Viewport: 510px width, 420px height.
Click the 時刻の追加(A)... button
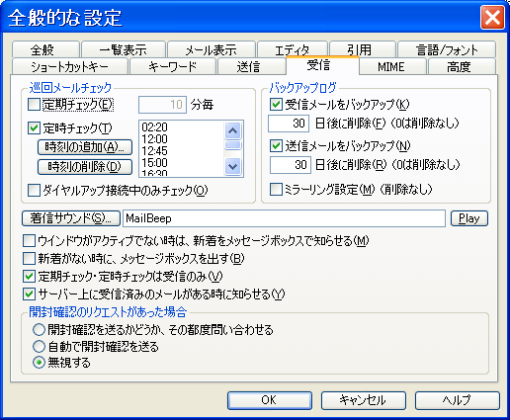(85, 147)
